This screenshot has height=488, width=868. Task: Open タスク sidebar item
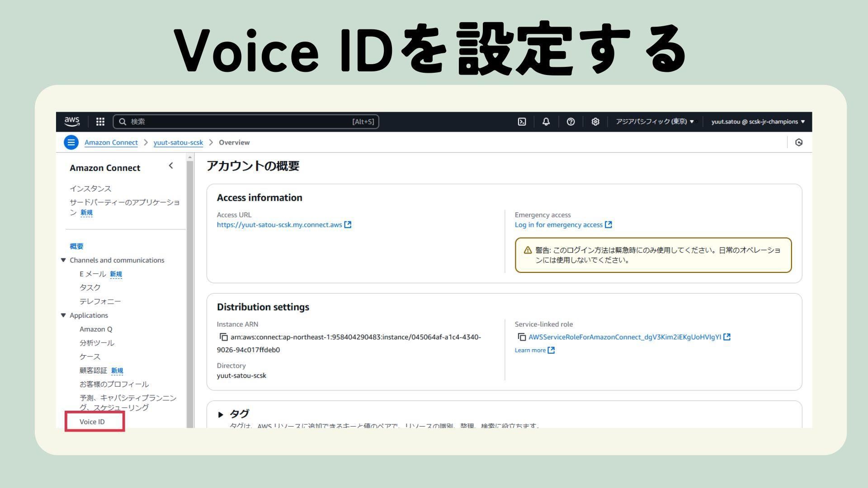pos(90,287)
